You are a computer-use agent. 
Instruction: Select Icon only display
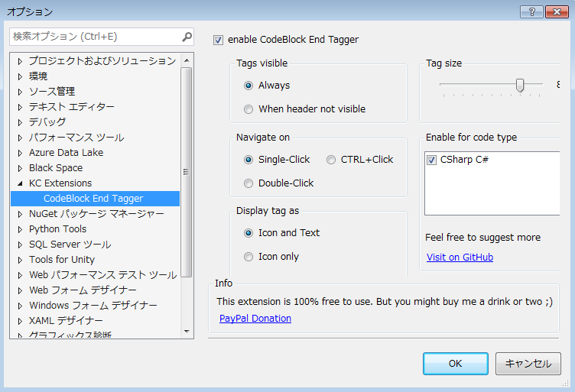click(249, 257)
